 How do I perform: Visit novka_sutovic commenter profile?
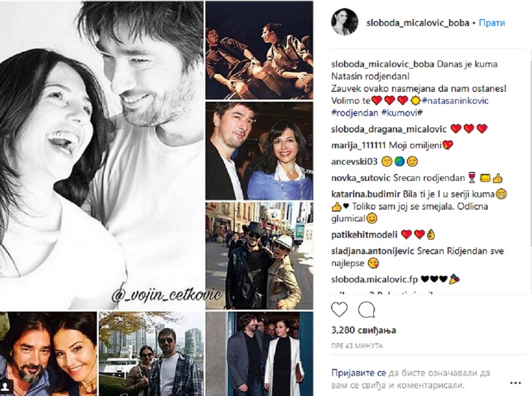coord(361,178)
